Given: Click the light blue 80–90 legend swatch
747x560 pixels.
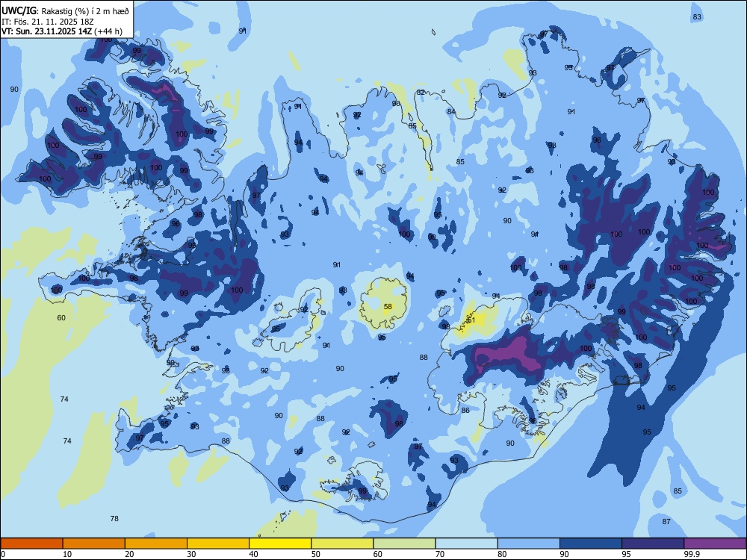Looking at the screenshot, I should 529,544.
